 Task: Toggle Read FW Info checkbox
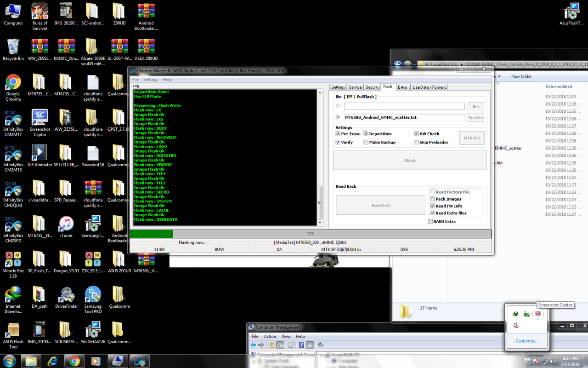click(432, 206)
